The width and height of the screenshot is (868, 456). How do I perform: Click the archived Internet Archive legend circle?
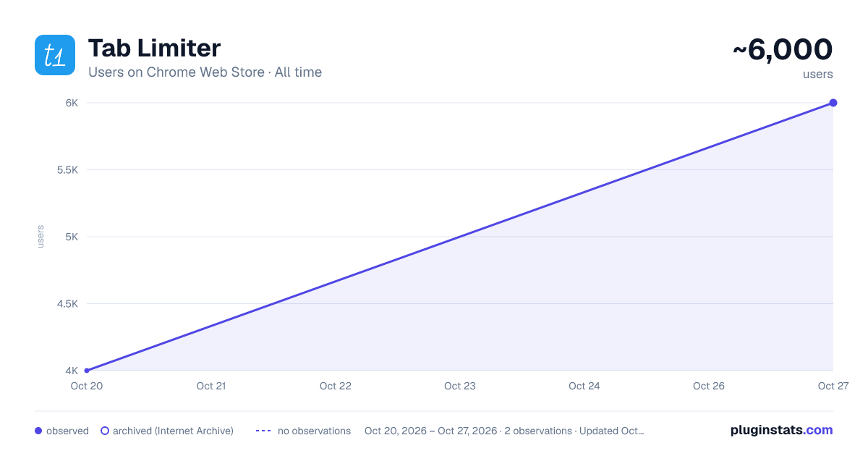[105, 431]
